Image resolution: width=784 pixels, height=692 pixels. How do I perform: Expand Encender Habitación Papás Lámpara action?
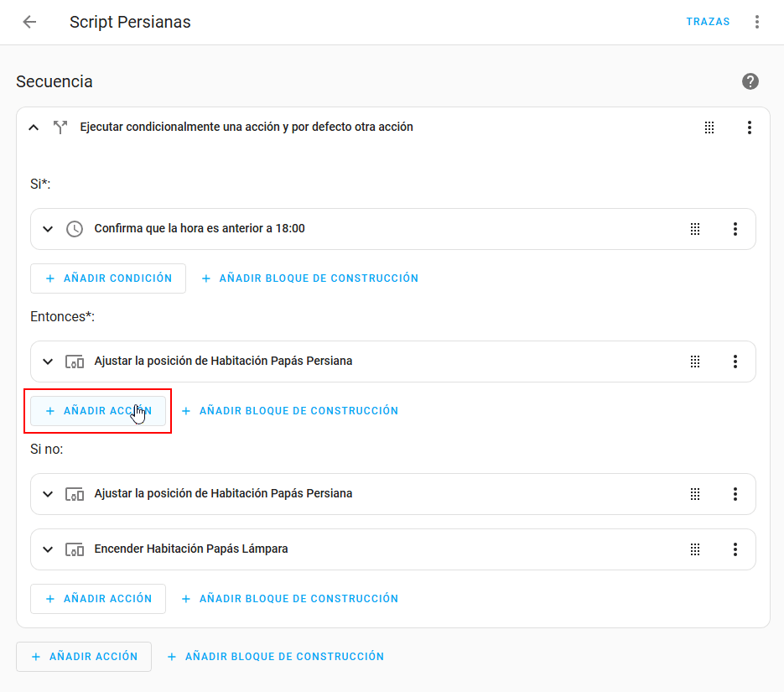point(48,549)
